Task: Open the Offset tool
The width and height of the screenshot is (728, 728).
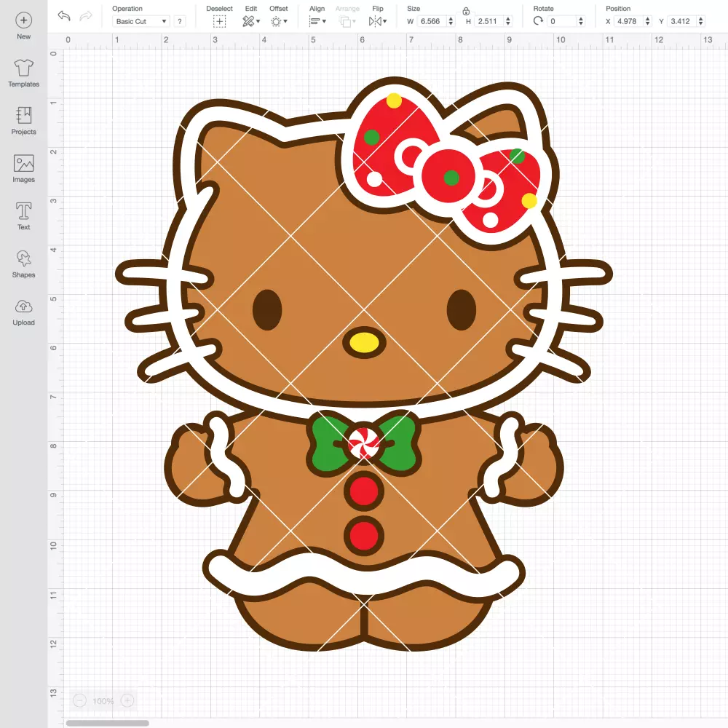Action: (279, 21)
